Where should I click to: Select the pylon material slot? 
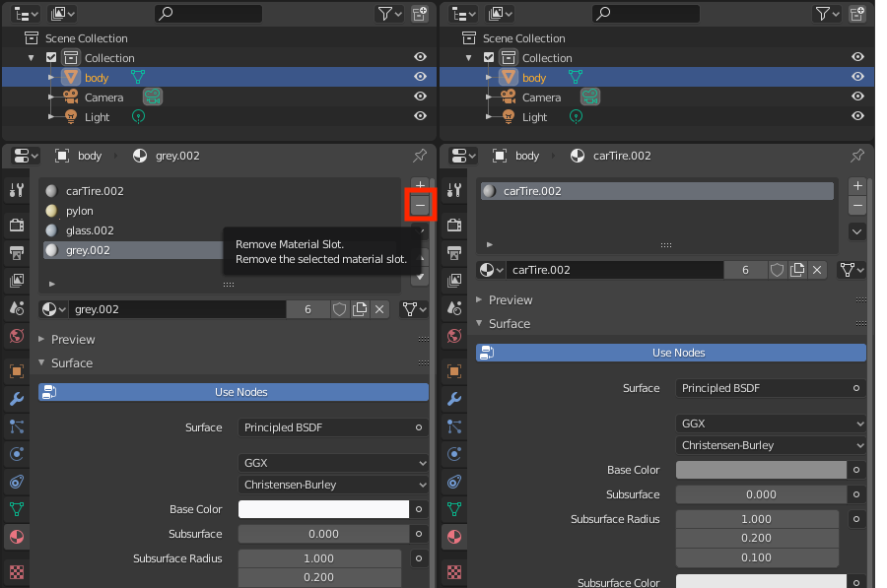click(79, 211)
